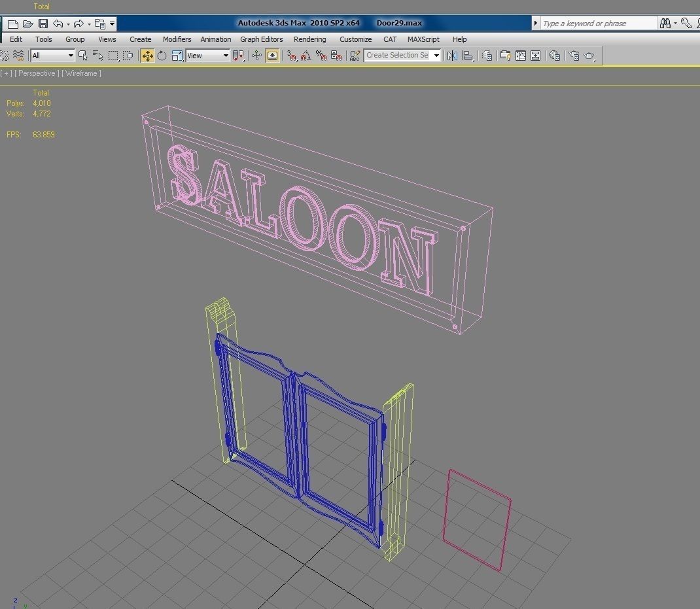Undo the last action

[58, 24]
